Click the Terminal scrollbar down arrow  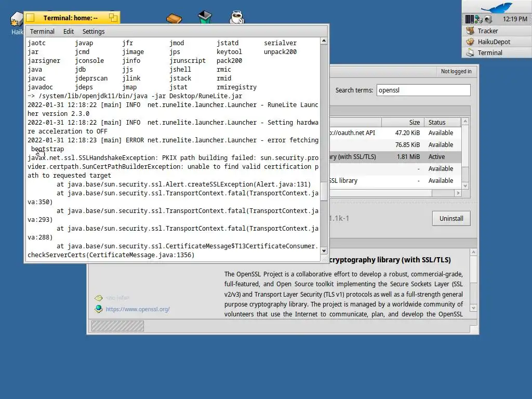click(324, 251)
